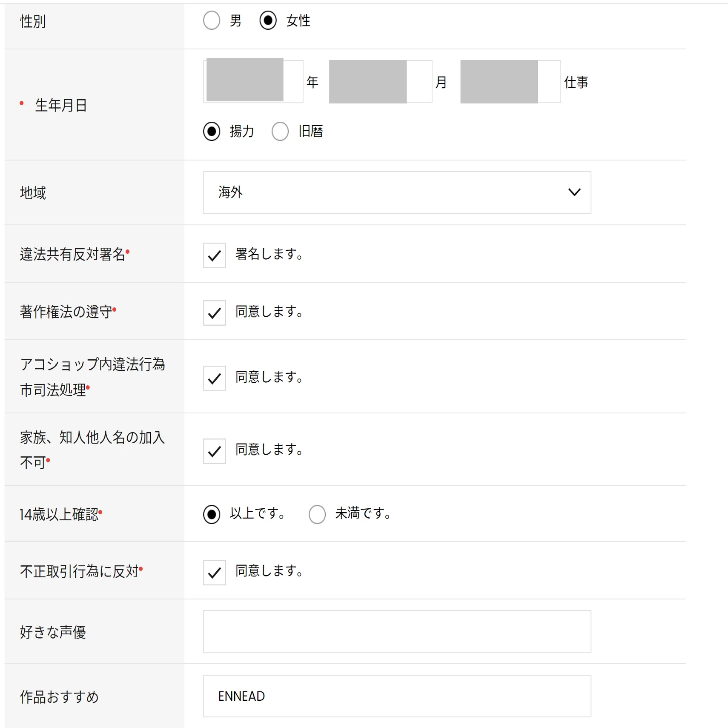Focus the 作品おすすめ field containing ENNEAD
728x728 pixels.
click(x=397, y=696)
